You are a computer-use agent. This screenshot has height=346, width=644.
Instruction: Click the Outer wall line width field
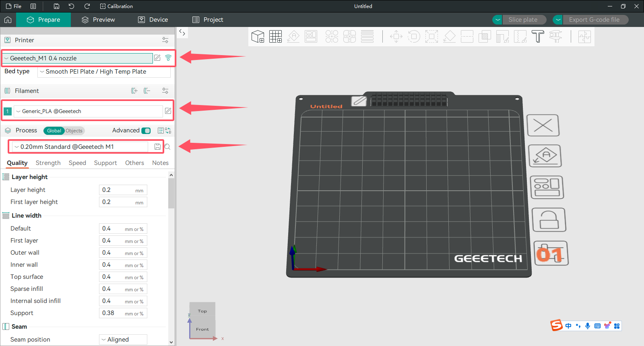coord(123,253)
